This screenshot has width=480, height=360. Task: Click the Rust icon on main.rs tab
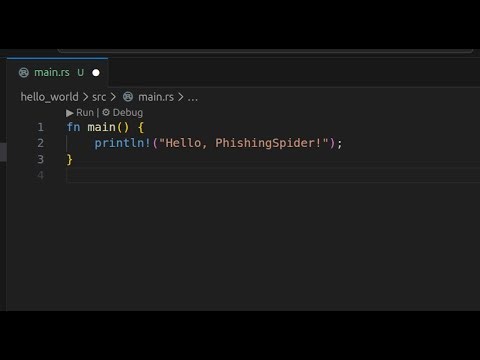point(24,72)
